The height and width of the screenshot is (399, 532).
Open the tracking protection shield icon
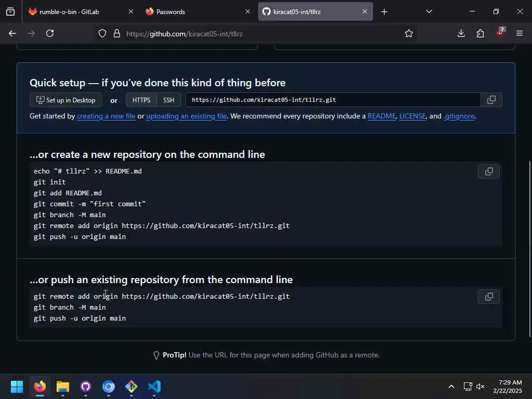(x=102, y=34)
